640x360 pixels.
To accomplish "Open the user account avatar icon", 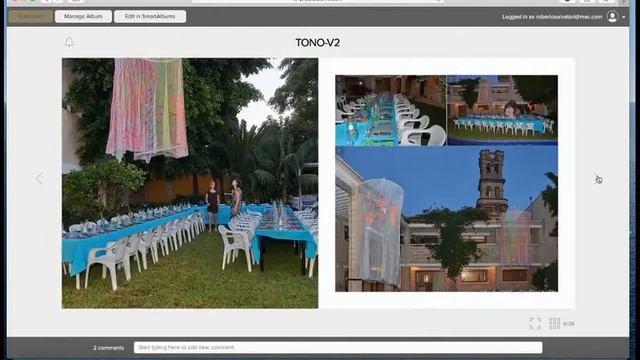I will tap(612, 17).
